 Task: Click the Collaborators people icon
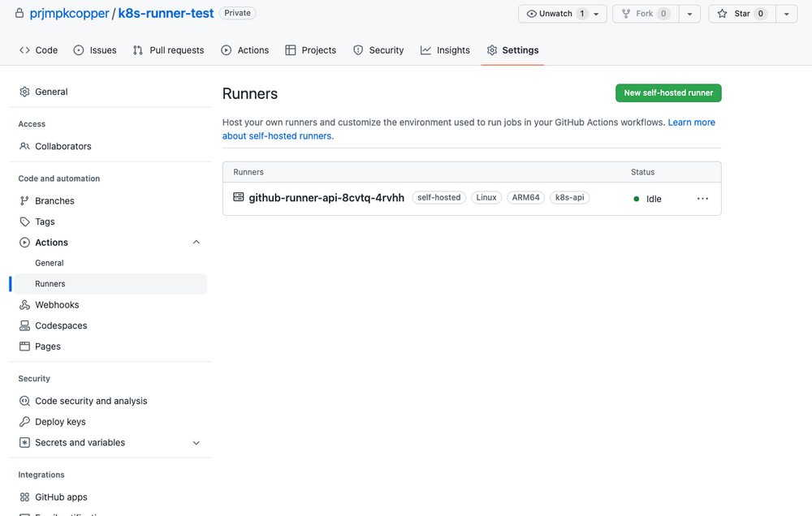pos(24,146)
